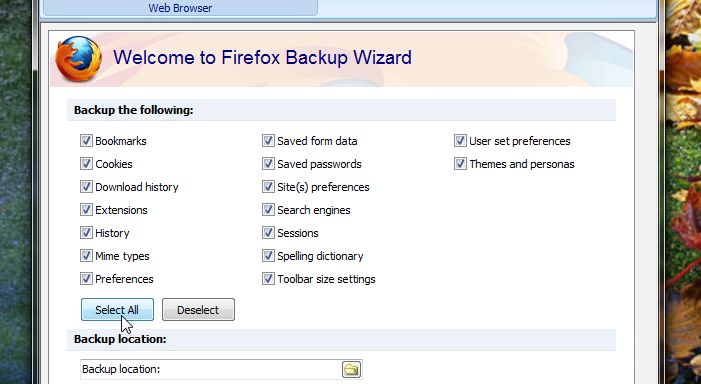Toggle the Extensions checkbox

click(86, 210)
